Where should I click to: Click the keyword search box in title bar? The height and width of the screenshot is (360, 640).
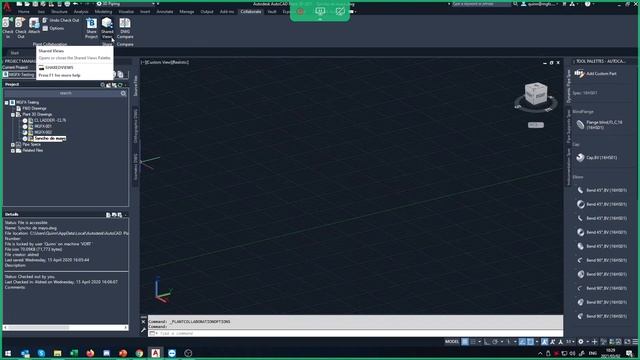click(481, 4)
